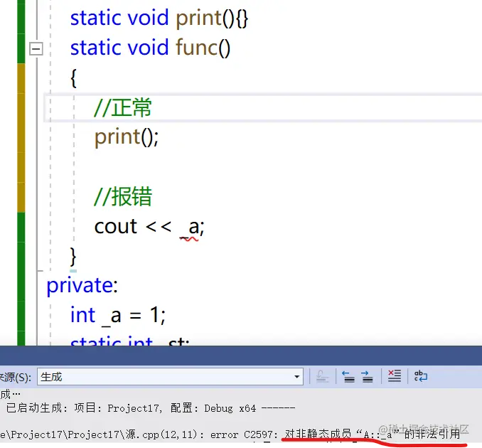This screenshot has height=448, width=482.
Task: Click the 已启动生成 Project17 output line
Action: (151, 408)
